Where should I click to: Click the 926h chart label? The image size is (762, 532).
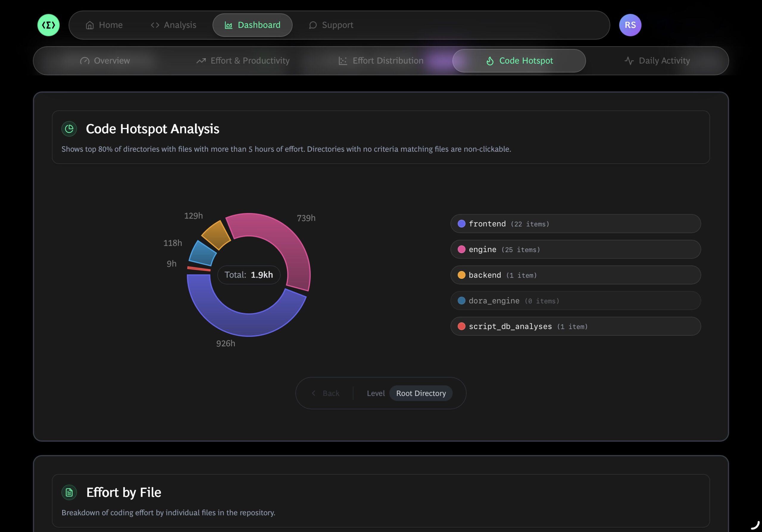point(226,343)
